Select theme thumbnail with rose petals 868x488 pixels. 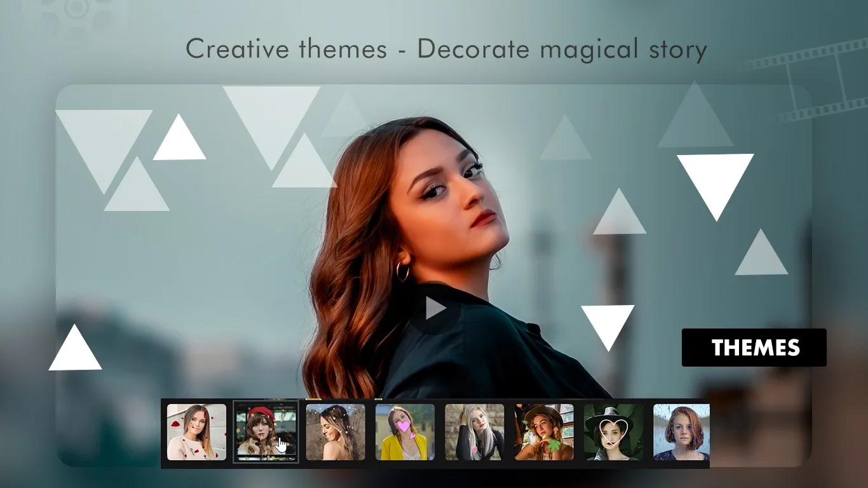pyautogui.click(x=196, y=432)
